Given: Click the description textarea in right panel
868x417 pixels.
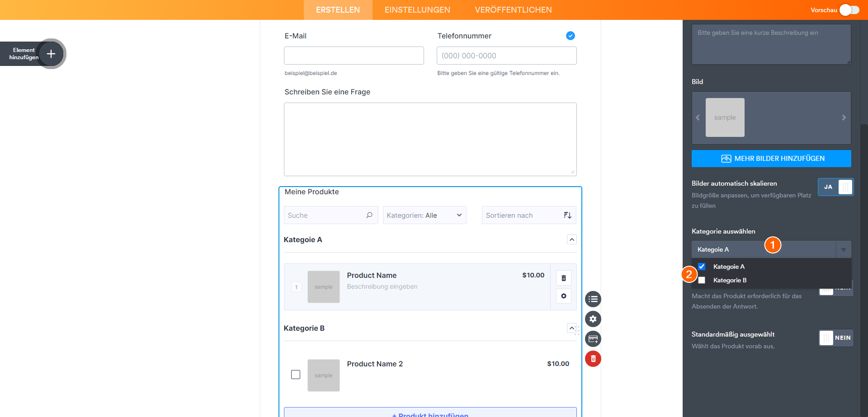Looking at the screenshot, I should tap(771, 44).
